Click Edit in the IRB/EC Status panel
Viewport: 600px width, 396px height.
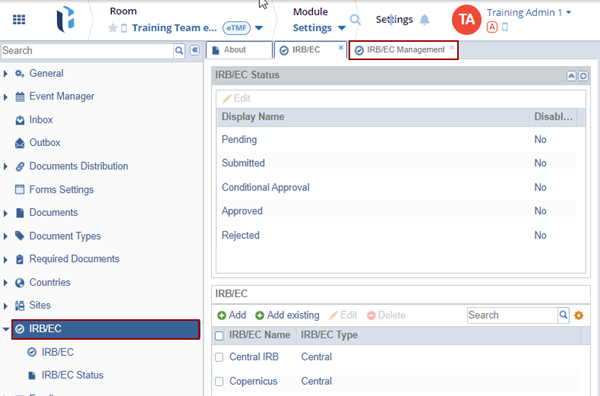click(x=236, y=99)
